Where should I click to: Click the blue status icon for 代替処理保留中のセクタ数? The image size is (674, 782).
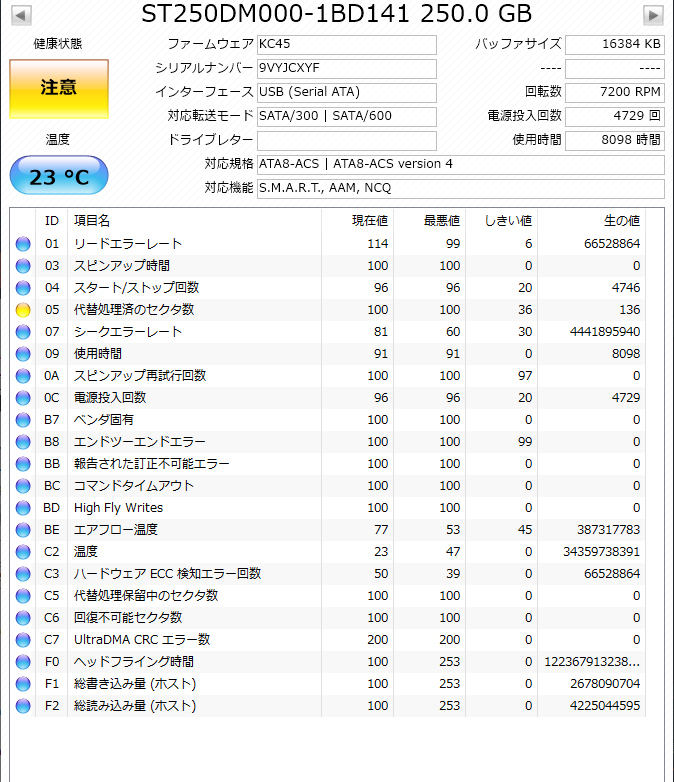[23, 595]
